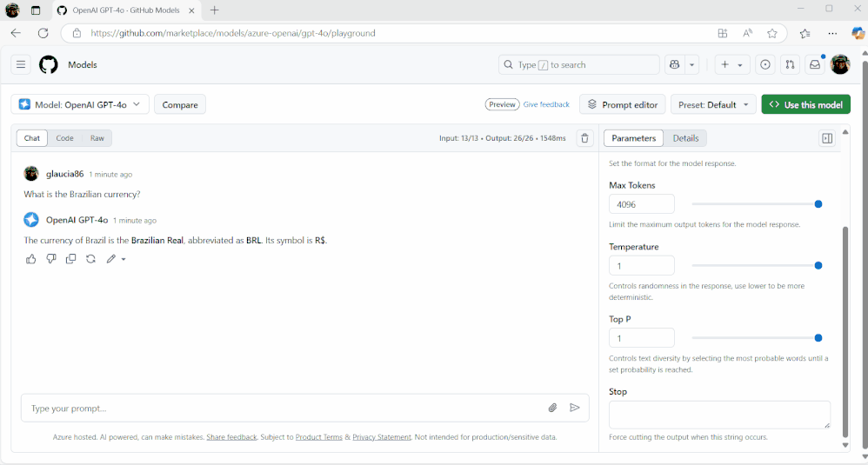
Task: Click the Top P input field
Action: tap(642, 338)
